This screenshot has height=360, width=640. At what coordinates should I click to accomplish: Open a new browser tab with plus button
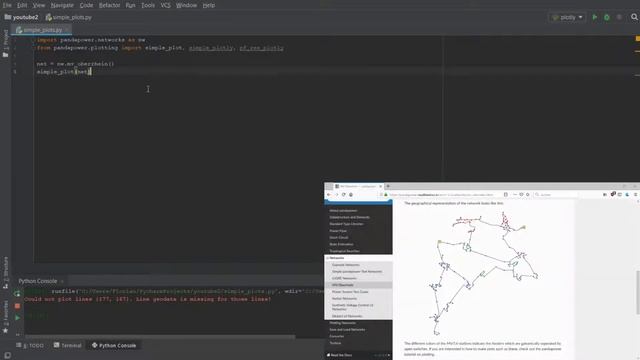[388, 186]
